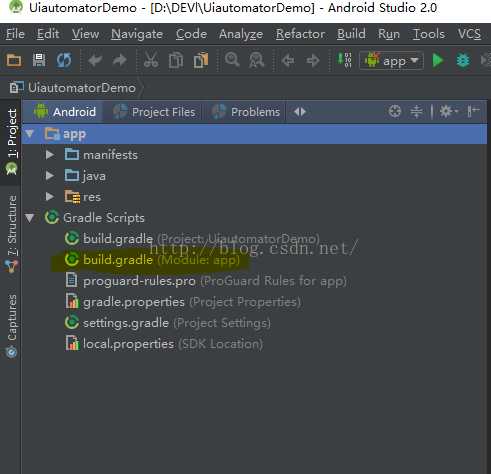Select the manifests folder row

(255, 155)
